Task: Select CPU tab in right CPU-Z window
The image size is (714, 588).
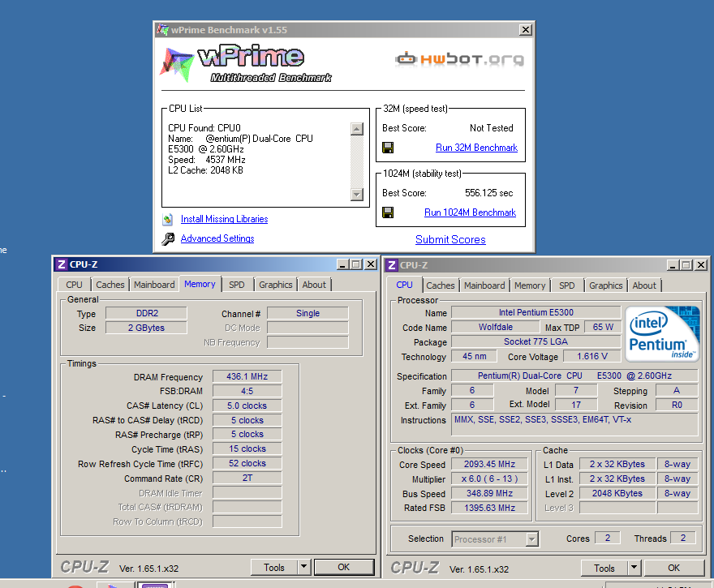Action: [x=404, y=285]
